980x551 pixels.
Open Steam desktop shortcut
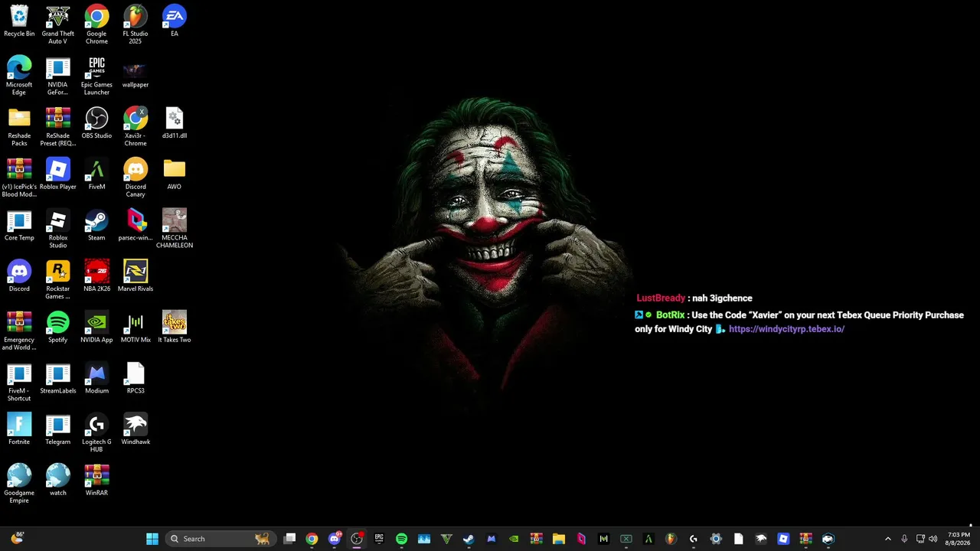pyautogui.click(x=96, y=226)
